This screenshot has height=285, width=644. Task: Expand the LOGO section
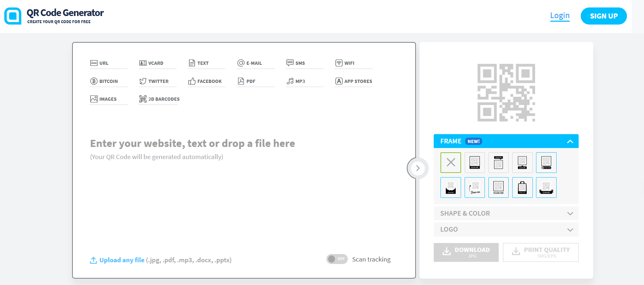(506, 229)
